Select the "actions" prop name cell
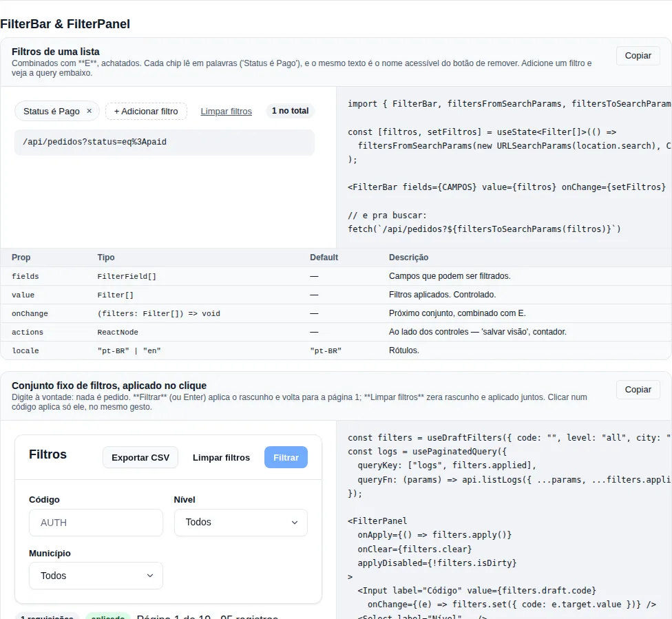This screenshot has width=672, height=619. coord(28,332)
